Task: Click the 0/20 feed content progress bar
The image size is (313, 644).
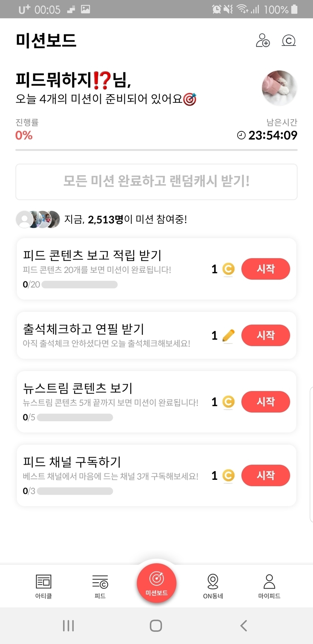Action: click(x=79, y=285)
